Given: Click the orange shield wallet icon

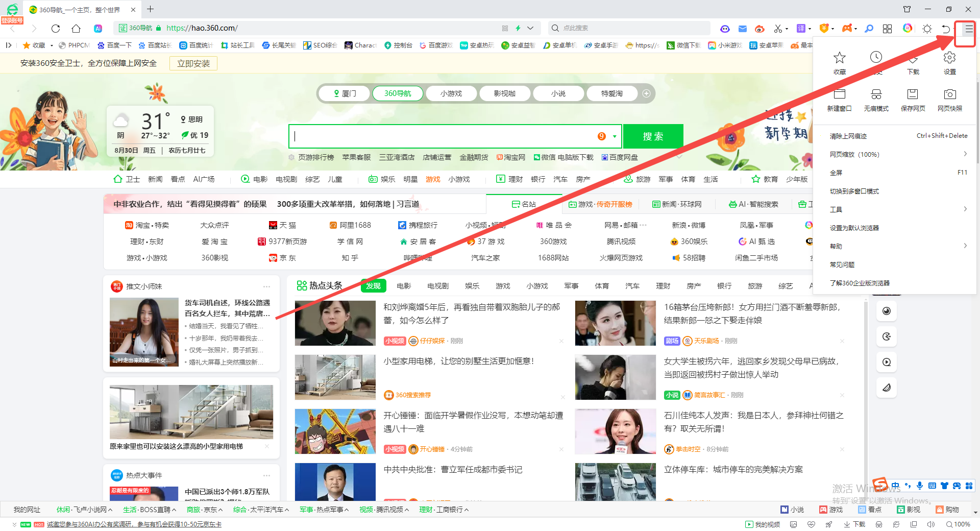Looking at the screenshot, I should [x=824, y=29].
